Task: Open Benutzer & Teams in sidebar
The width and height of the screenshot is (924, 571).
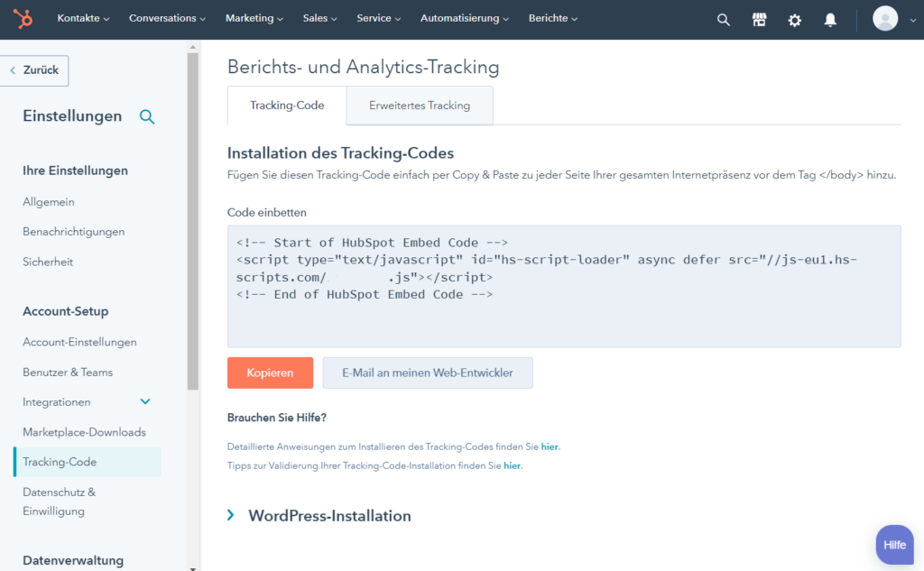Action: [x=68, y=373]
